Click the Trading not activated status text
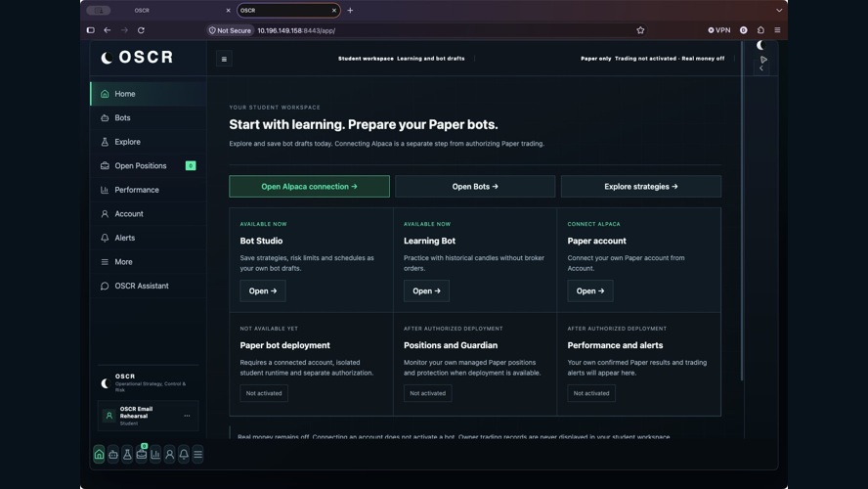 click(x=645, y=58)
